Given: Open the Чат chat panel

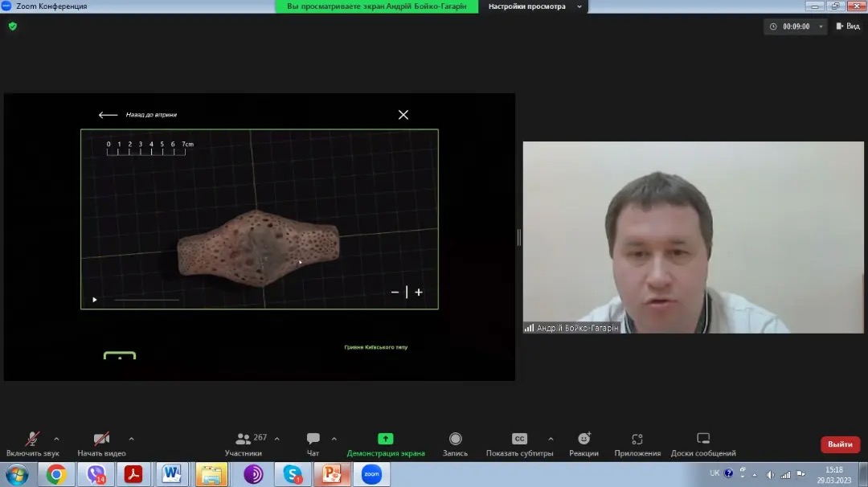Looking at the screenshot, I should click(313, 440).
